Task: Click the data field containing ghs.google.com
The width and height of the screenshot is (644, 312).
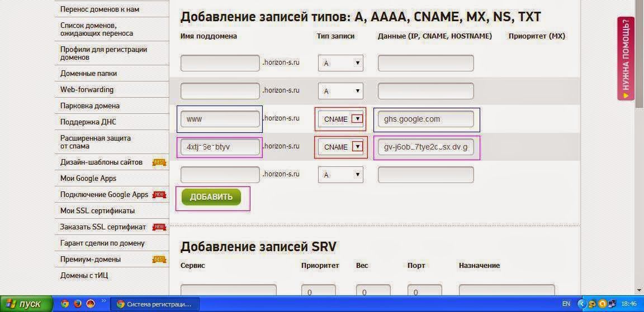Action: [425, 119]
